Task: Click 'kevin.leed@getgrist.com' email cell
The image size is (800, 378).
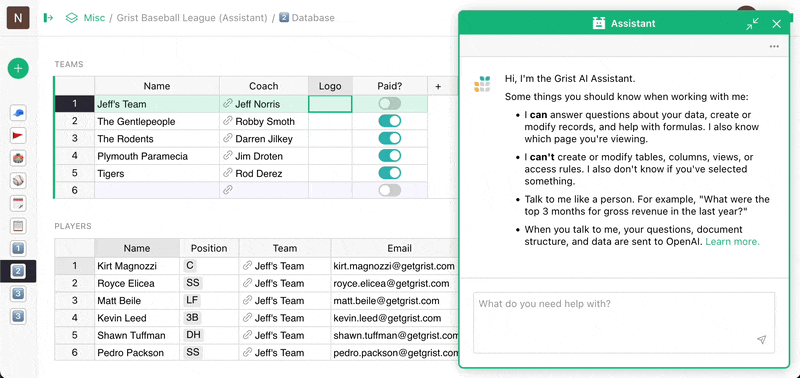Action: (394, 318)
